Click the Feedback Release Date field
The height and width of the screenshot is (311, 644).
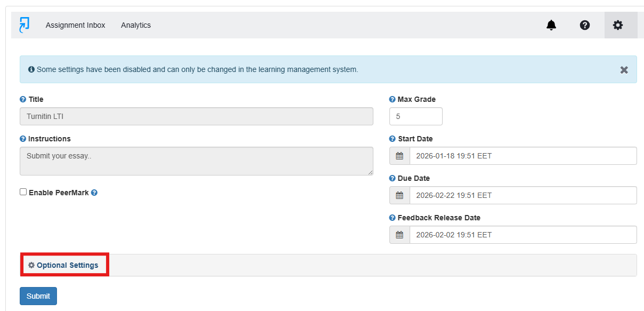point(522,235)
